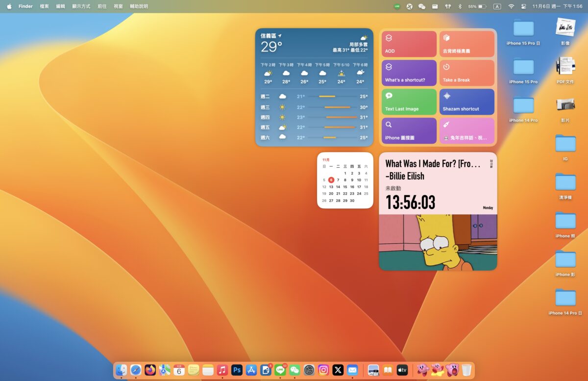Viewport: 588px width, 381px height.
Task: Run the 兔年吉祥話 shortcut
Action: click(467, 130)
